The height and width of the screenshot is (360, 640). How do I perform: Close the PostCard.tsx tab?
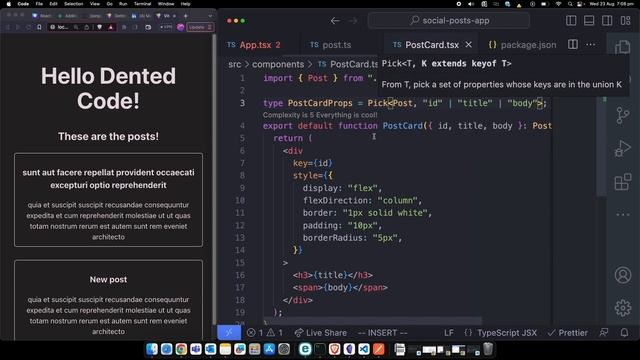tap(469, 45)
